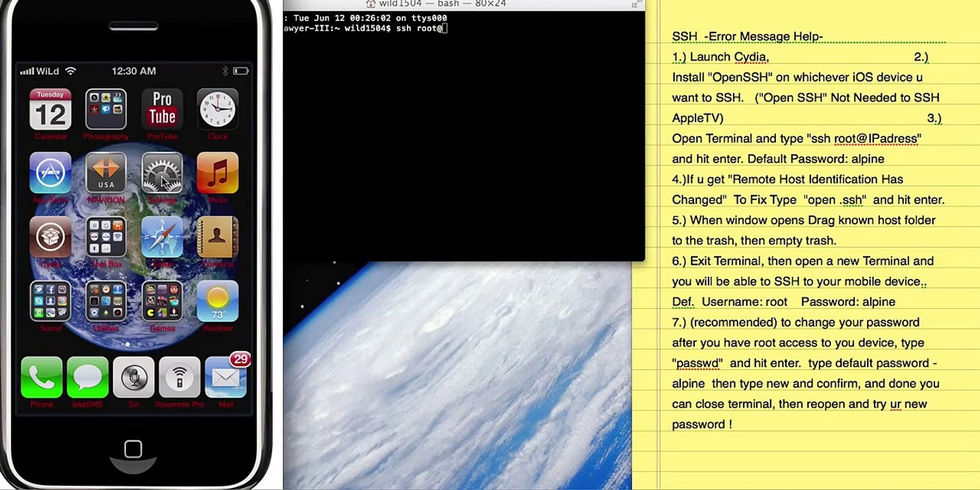The height and width of the screenshot is (490, 980).
Task: Open the Tool Box folder
Action: [x=106, y=237]
